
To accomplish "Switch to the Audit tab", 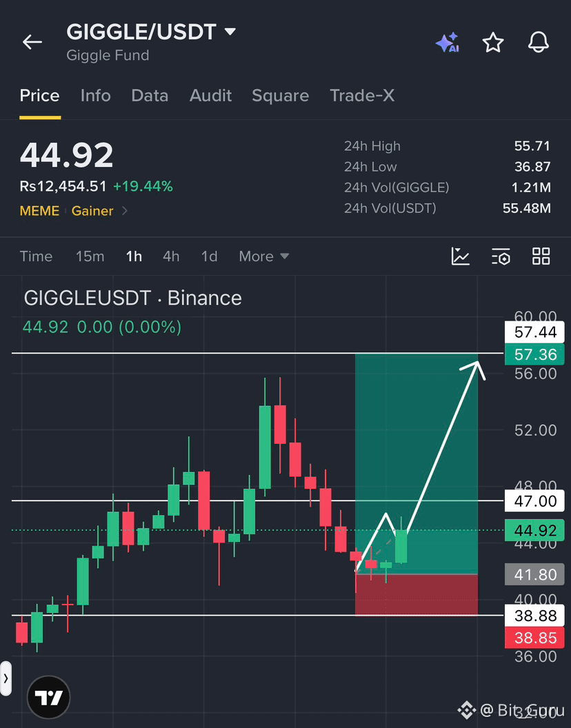I will (x=210, y=96).
